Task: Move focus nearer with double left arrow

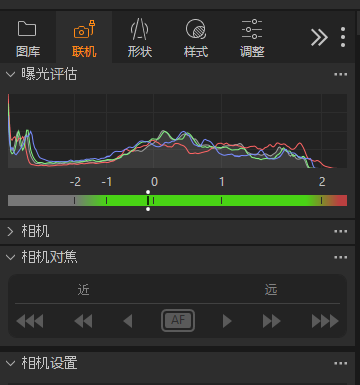Action: 83,321
